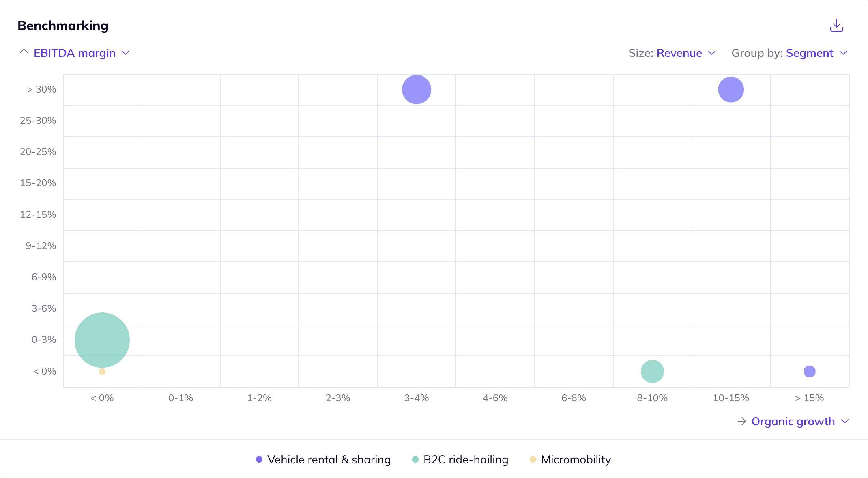Click the yellow Micromobility legend dot
The image size is (868, 478).
pyautogui.click(x=533, y=459)
